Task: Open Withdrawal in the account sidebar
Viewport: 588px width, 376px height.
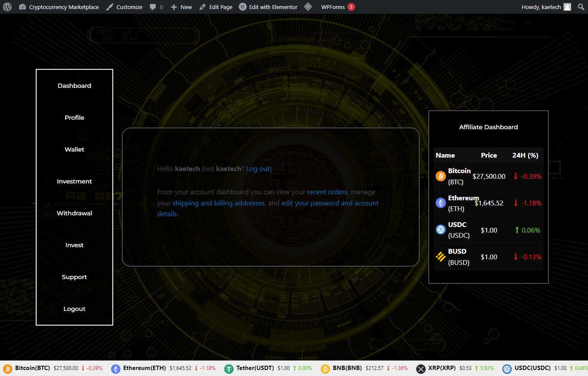Action: pyautogui.click(x=74, y=213)
